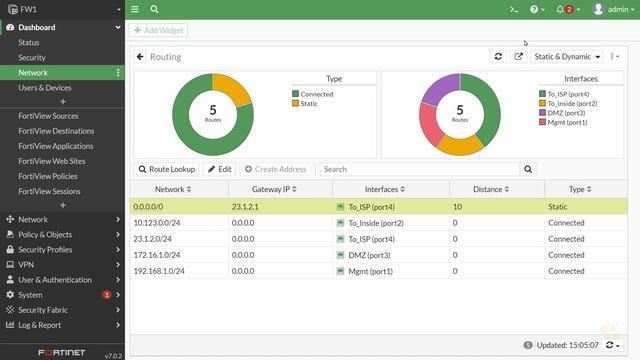The width and height of the screenshot is (640, 360).
Task: Toggle Mgmt (port1) legend swatch in Interfaces chart
Action: pos(542,122)
